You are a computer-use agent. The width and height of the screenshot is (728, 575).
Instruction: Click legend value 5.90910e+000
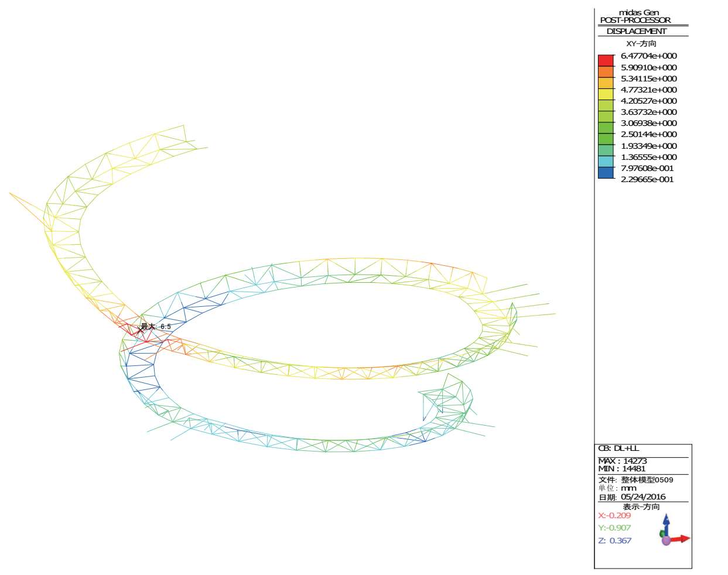(x=648, y=67)
